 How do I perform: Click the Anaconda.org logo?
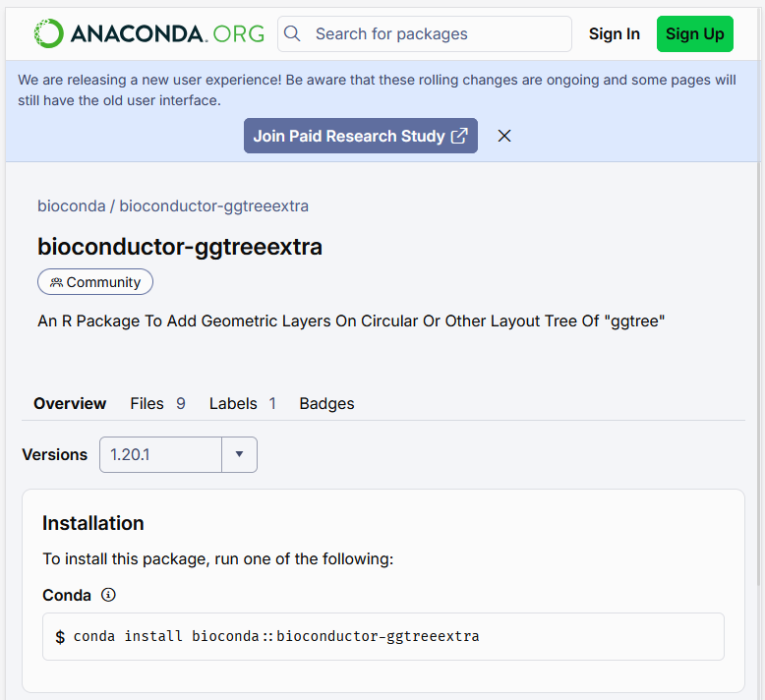(x=148, y=33)
